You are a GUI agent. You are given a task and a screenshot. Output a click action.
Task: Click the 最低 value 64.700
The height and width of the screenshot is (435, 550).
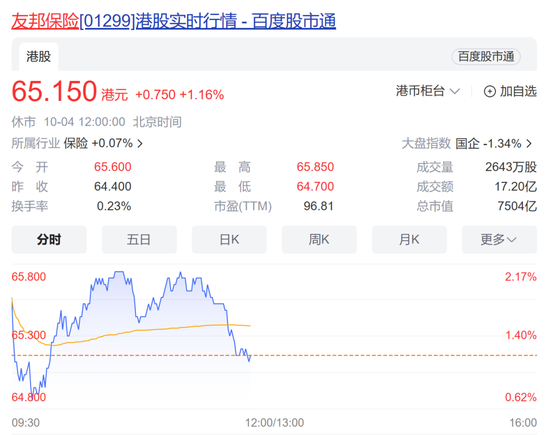click(x=315, y=187)
